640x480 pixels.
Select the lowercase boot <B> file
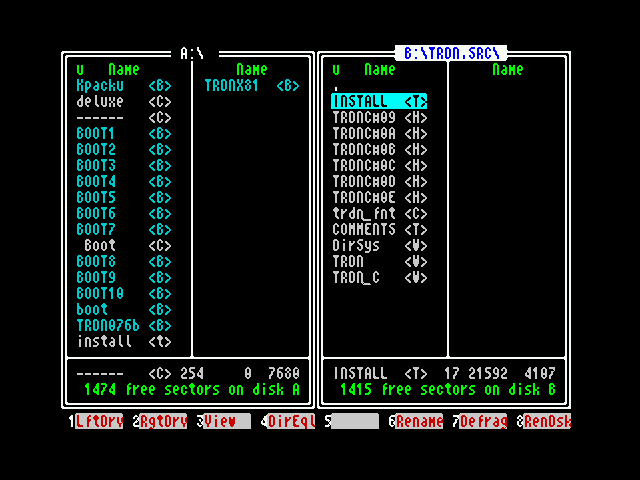click(124, 309)
